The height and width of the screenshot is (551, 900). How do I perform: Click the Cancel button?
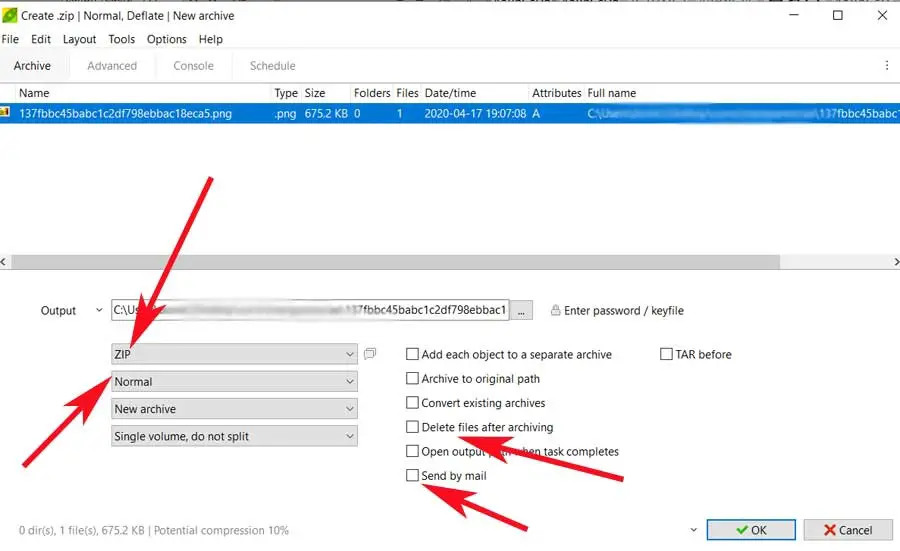tap(848, 530)
